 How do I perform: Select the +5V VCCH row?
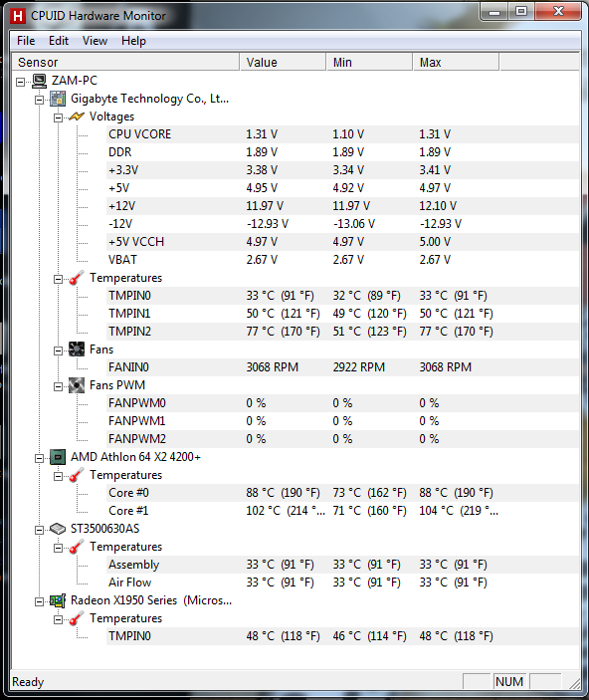[x=342, y=242]
